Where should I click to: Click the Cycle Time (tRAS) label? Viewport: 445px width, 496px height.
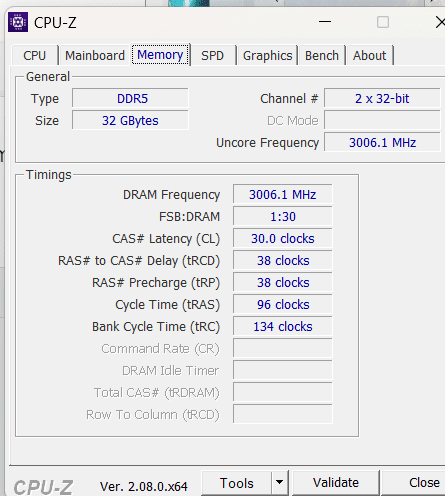[x=168, y=305]
